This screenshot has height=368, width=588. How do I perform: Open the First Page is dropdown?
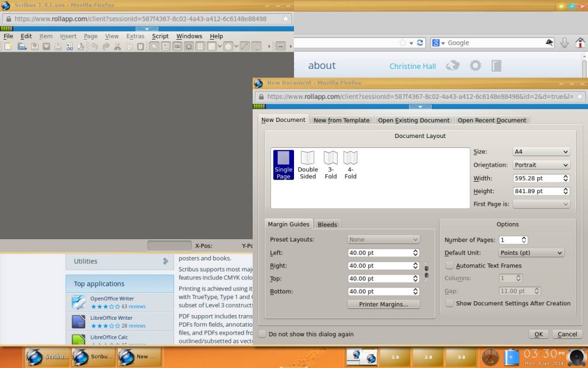[541, 204]
